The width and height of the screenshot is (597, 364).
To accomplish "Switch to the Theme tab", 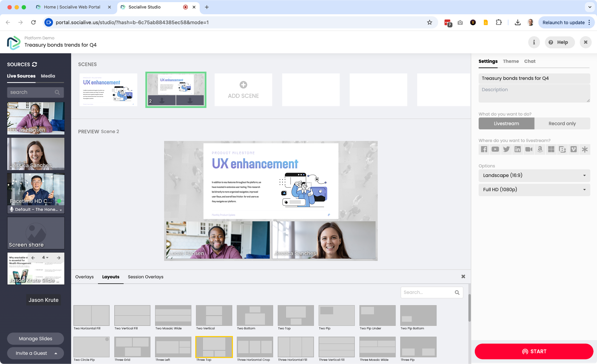I will [x=511, y=61].
